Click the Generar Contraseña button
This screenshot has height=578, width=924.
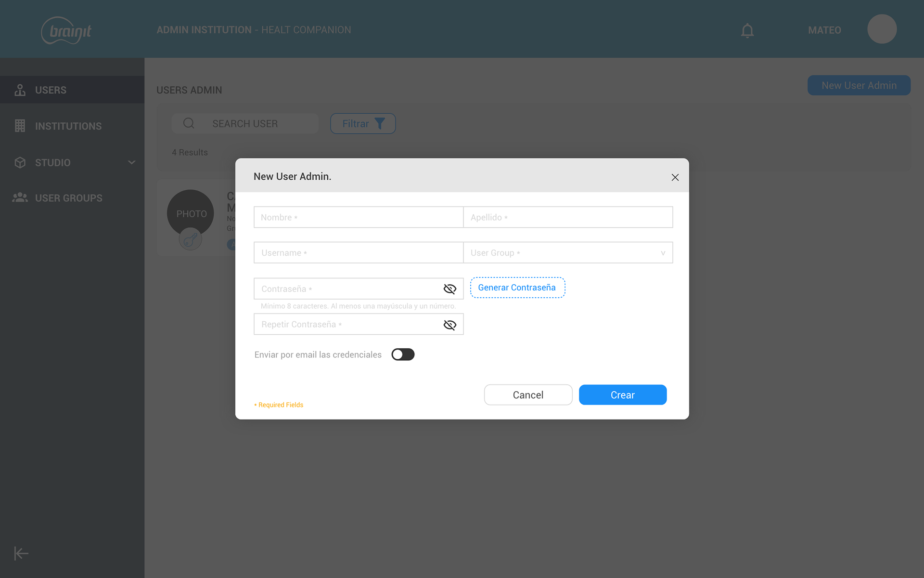click(x=517, y=288)
